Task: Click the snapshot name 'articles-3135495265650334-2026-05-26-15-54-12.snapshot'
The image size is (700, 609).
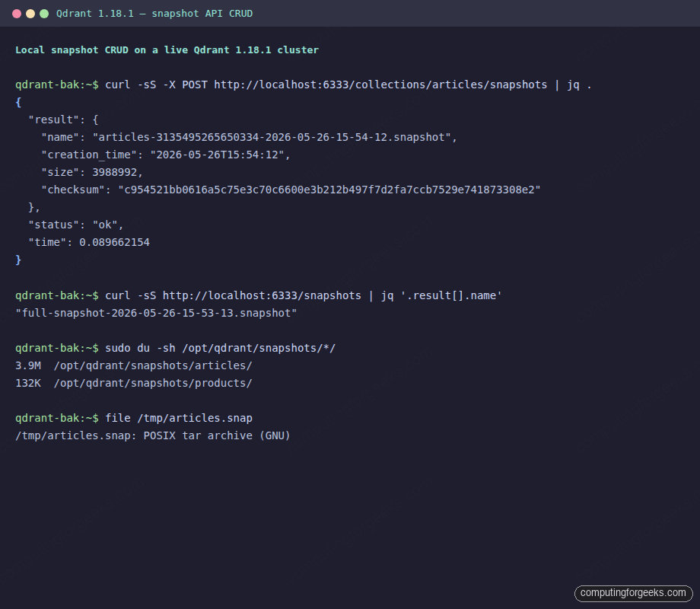Action: click(x=272, y=137)
